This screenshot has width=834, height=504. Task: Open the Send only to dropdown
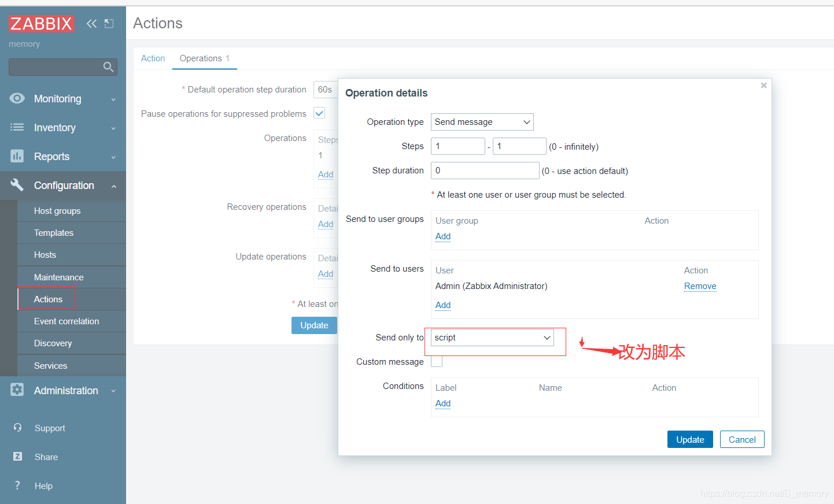[492, 338]
